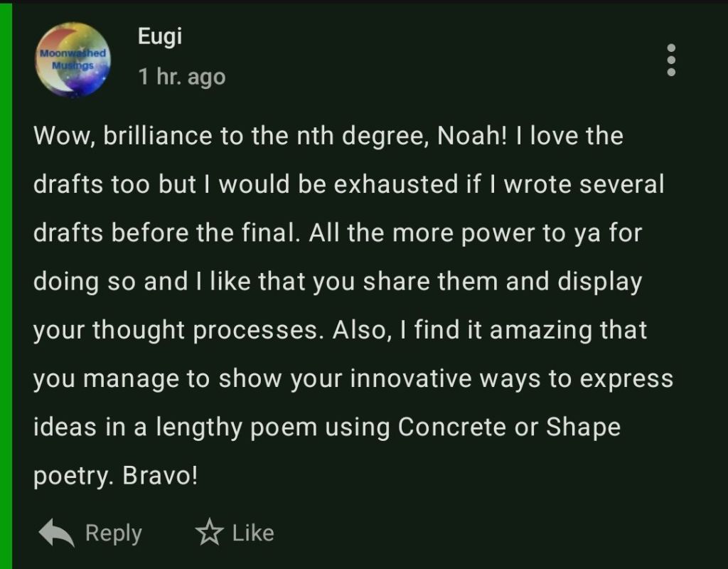This screenshot has width=728, height=569.
Task: Open Eugi's Moonwashed Musings avatar
Action: click(x=74, y=60)
